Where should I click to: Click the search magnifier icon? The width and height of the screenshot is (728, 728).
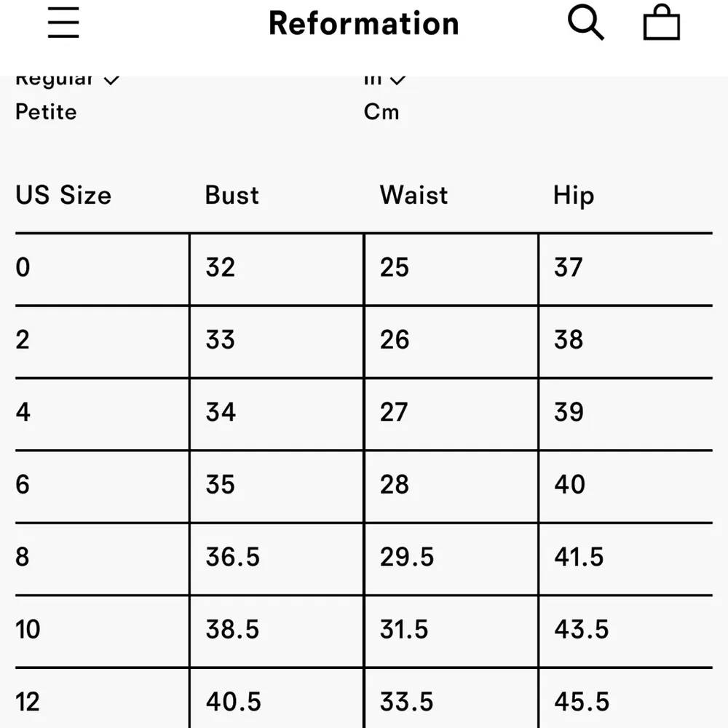tap(586, 23)
